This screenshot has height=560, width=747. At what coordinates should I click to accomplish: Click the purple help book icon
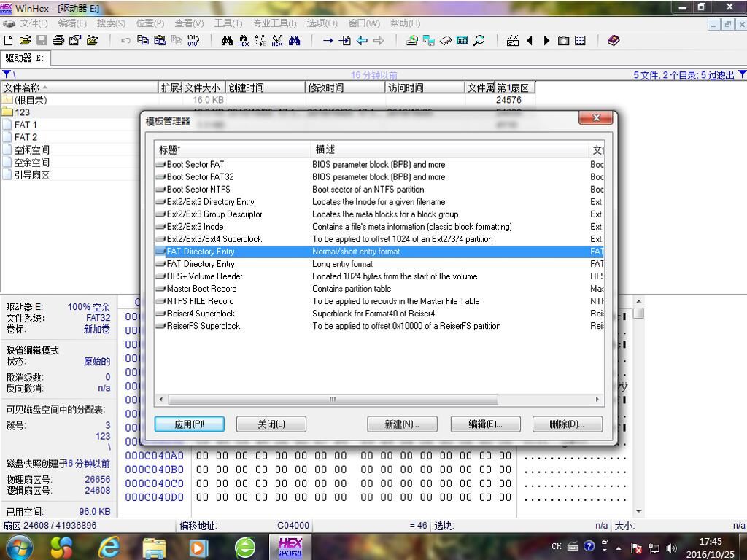pyautogui.click(x=614, y=41)
